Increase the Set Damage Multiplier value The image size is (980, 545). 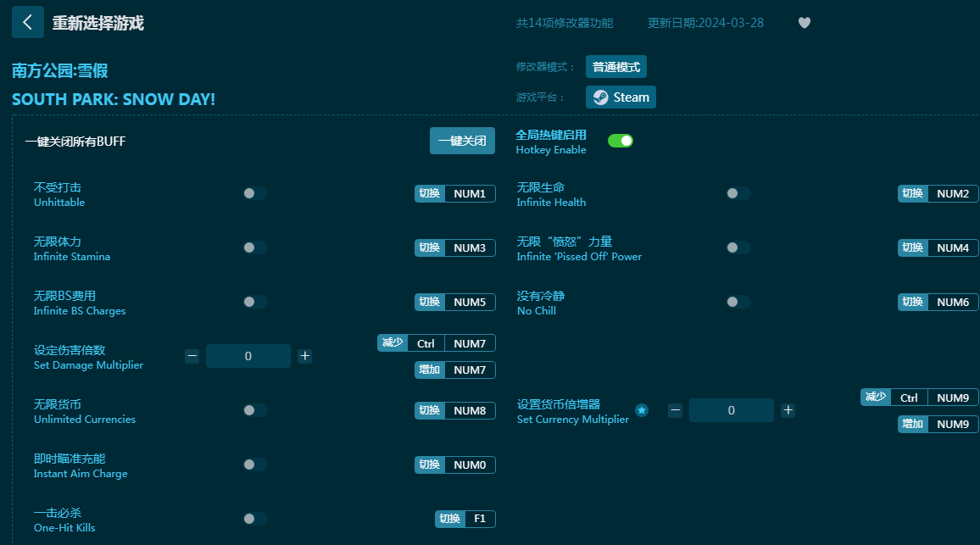pos(304,356)
